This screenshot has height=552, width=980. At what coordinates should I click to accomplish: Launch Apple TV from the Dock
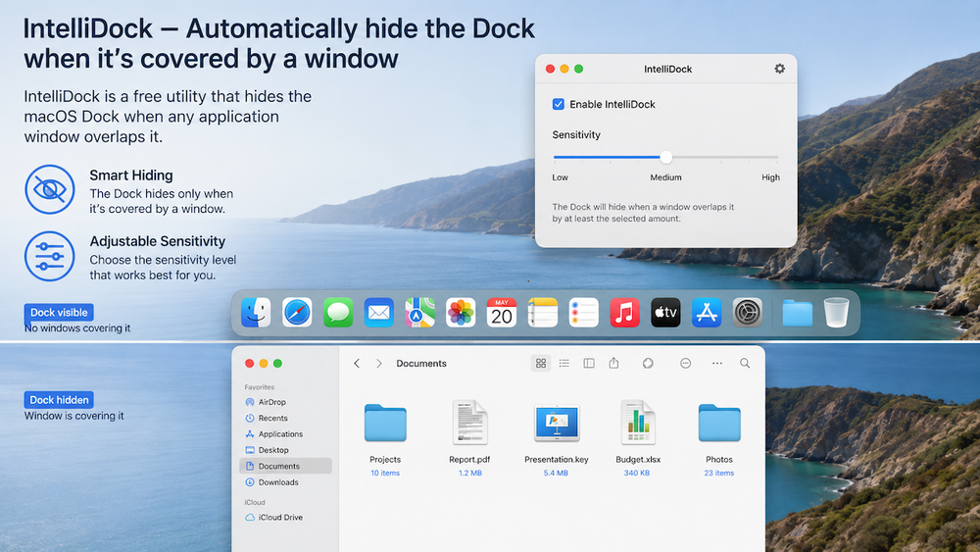point(665,313)
